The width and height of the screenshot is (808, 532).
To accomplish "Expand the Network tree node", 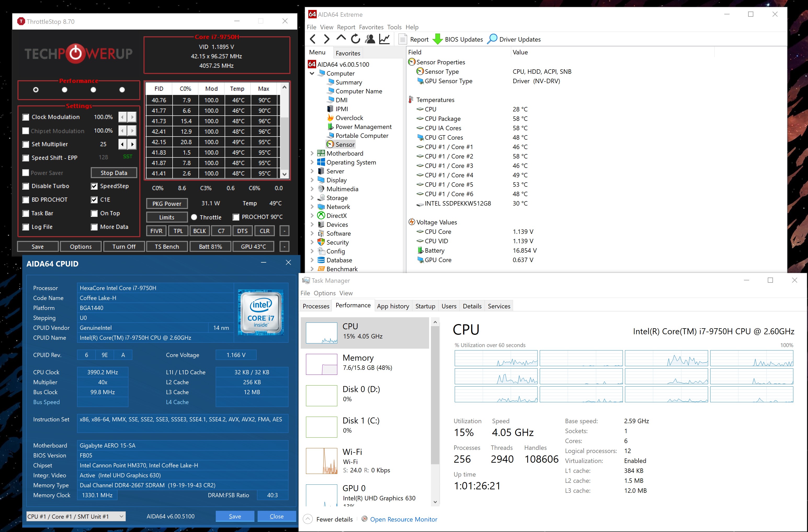I will pyautogui.click(x=312, y=207).
